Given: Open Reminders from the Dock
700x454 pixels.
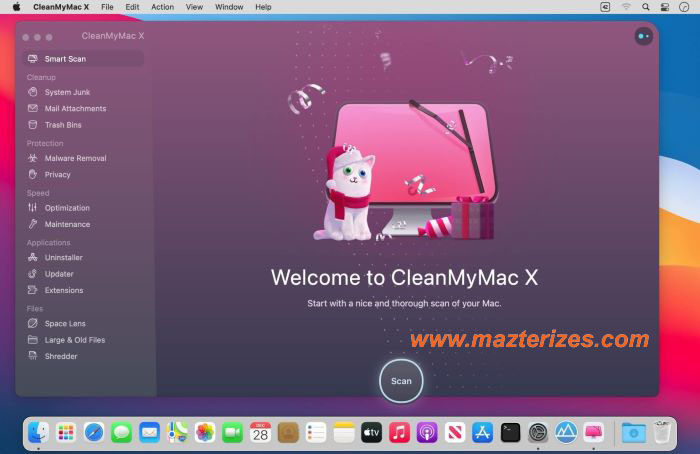Looking at the screenshot, I should (x=316, y=433).
